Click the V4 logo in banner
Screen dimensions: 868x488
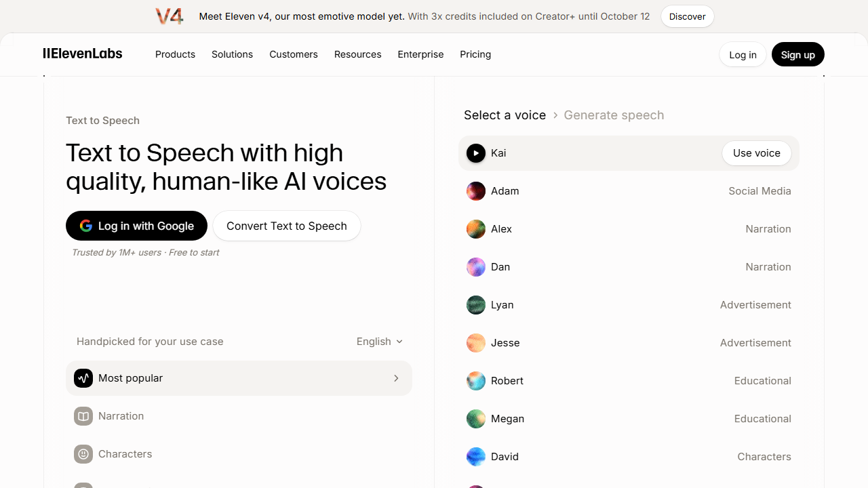click(x=170, y=16)
